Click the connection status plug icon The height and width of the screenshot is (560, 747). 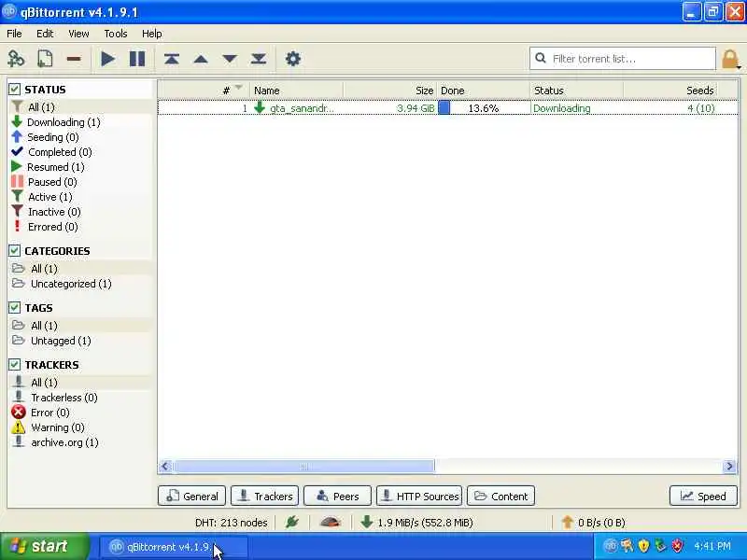coord(291,523)
